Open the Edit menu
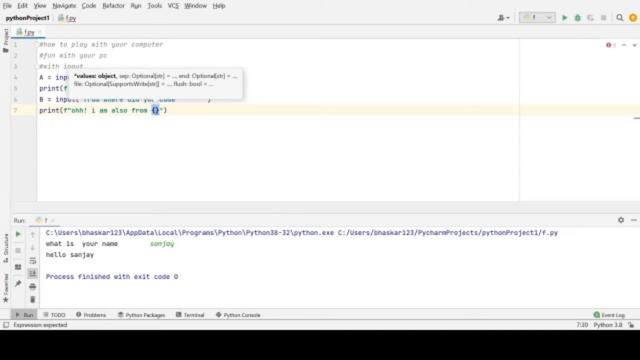The width and height of the screenshot is (640, 360). click(22, 6)
